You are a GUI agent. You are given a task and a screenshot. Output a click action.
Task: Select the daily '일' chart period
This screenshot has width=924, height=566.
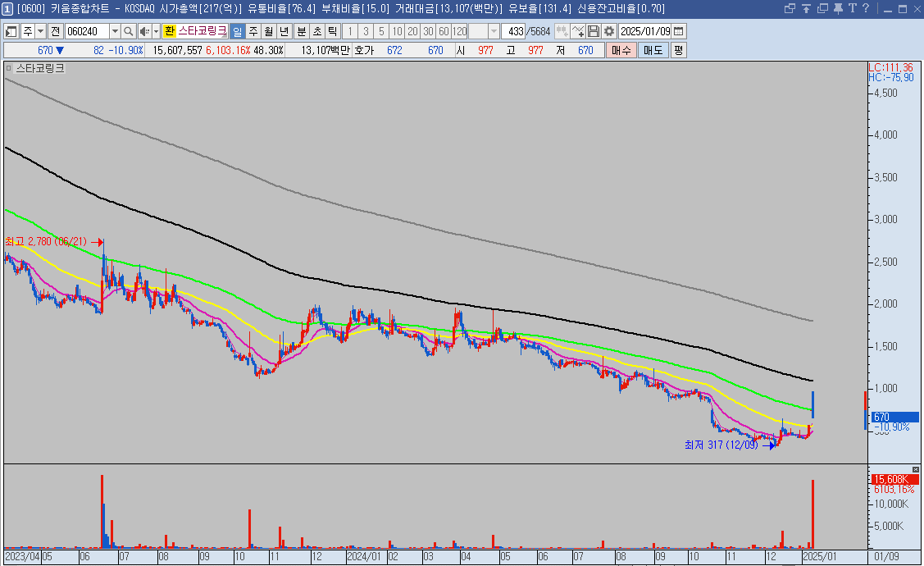pyautogui.click(x=237, y=31)
